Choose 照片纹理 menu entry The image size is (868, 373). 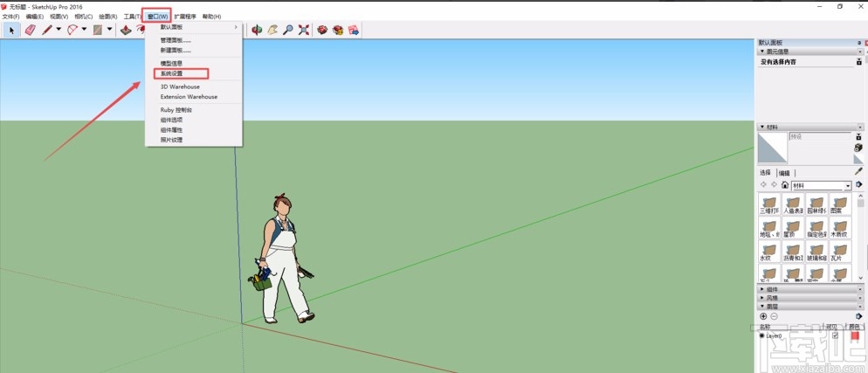tap(194, 140)
